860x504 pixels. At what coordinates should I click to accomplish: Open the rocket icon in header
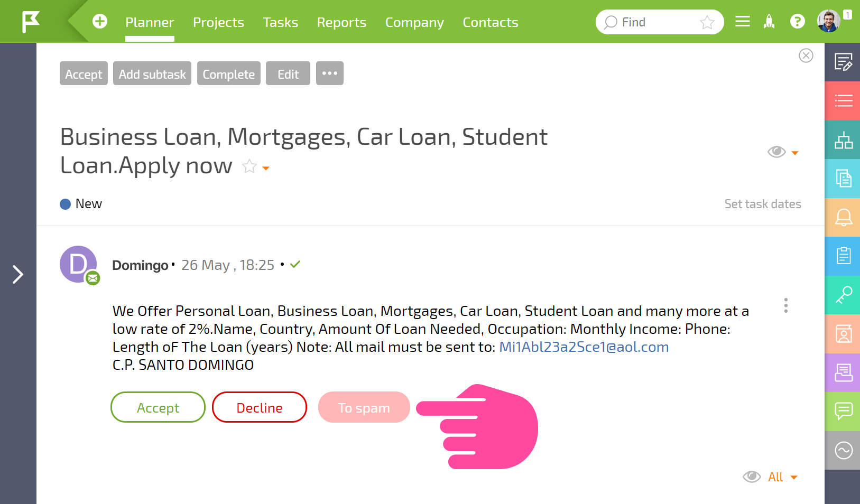point(769,22)
